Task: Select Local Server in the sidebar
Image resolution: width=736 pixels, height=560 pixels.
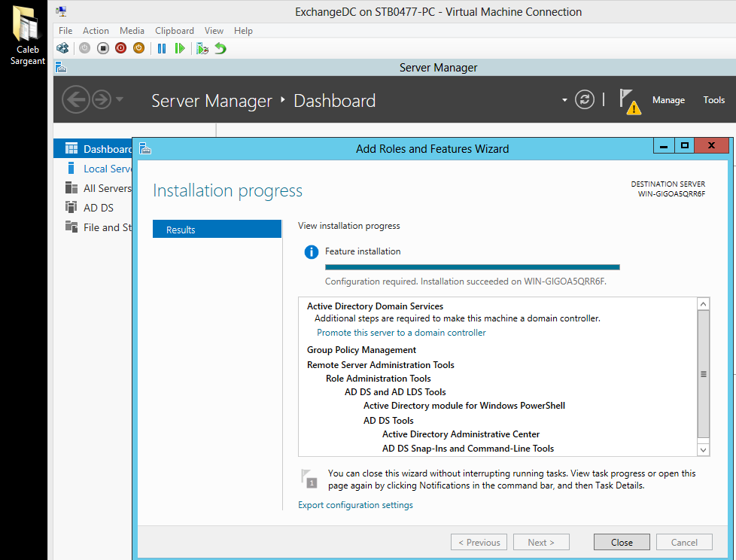Action: pyautogui.click(x=93, y=169)
